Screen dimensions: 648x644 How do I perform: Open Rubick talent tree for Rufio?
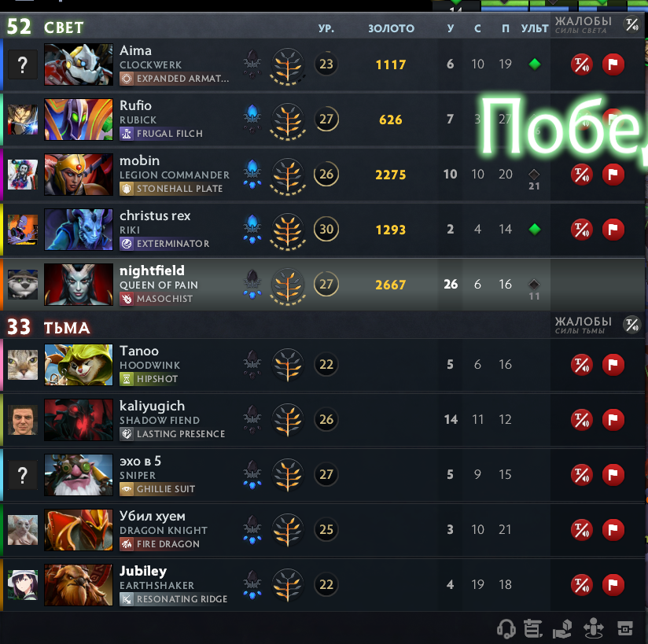coord(288,120)
